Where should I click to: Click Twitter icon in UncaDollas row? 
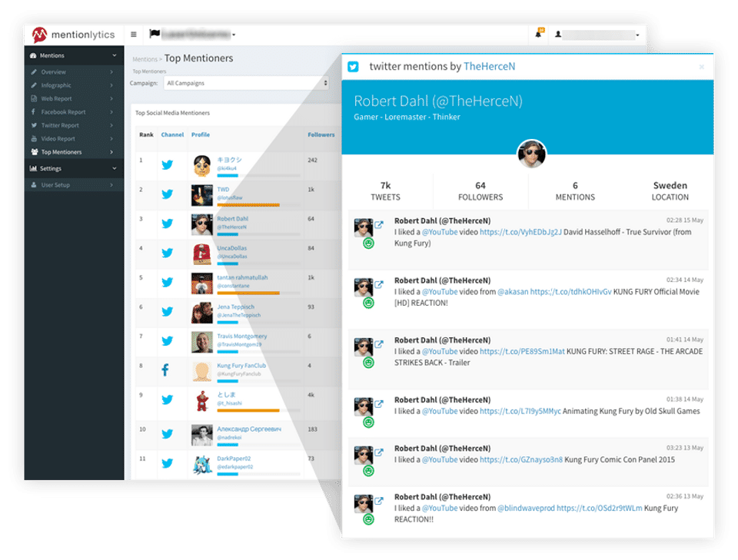[167, 253]
